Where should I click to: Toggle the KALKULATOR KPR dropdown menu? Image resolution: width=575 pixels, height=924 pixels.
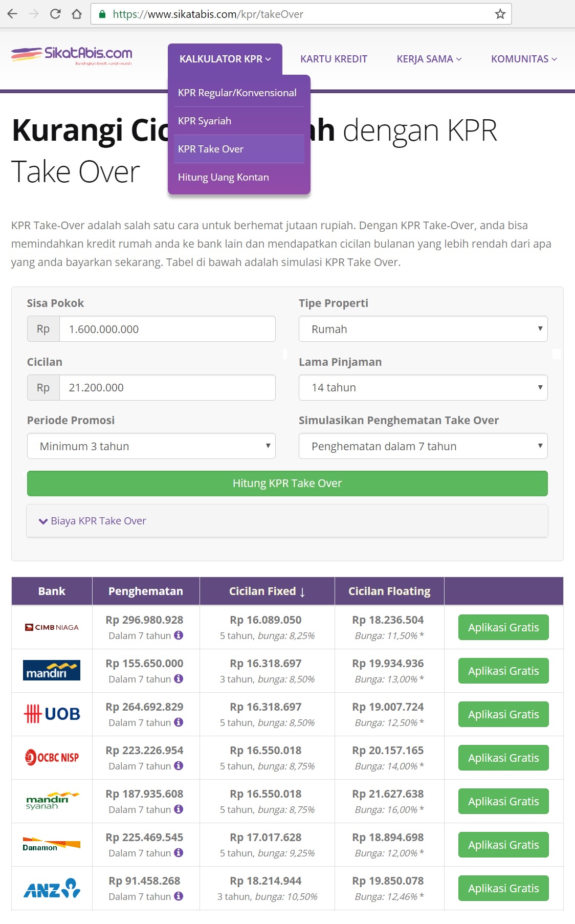click(225, 59)
